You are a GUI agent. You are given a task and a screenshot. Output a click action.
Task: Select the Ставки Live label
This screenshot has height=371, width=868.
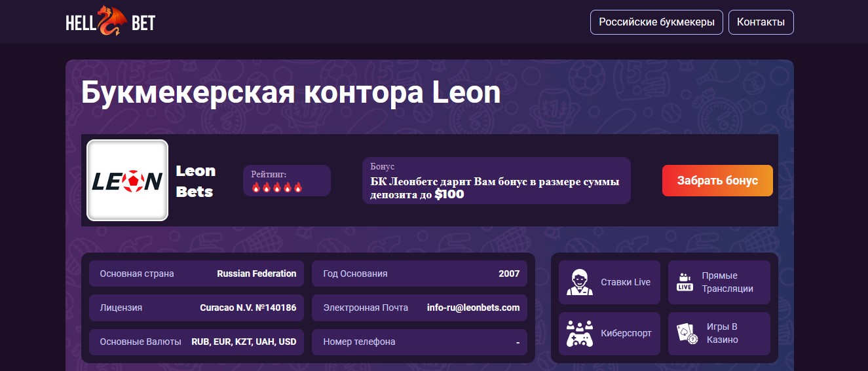pos(626,282)
